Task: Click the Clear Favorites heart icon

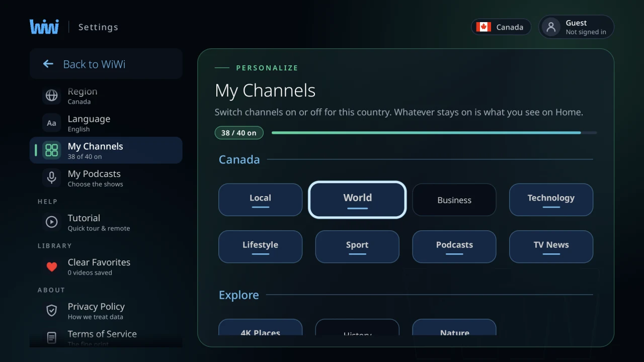Action: pos(52,266)
